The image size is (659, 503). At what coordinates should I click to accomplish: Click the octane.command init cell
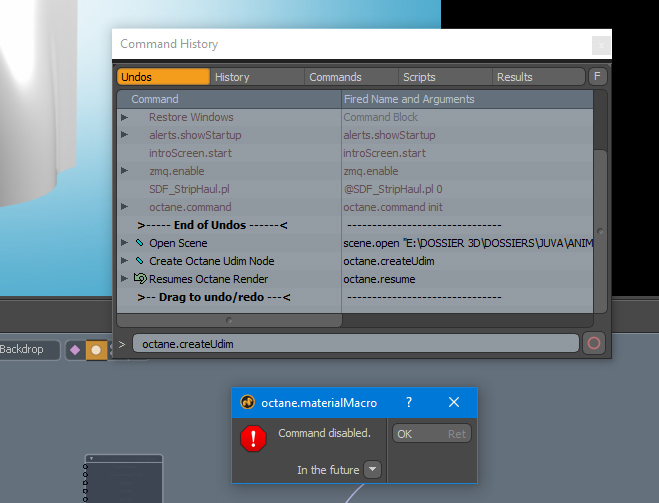click(x=467, y=207)
